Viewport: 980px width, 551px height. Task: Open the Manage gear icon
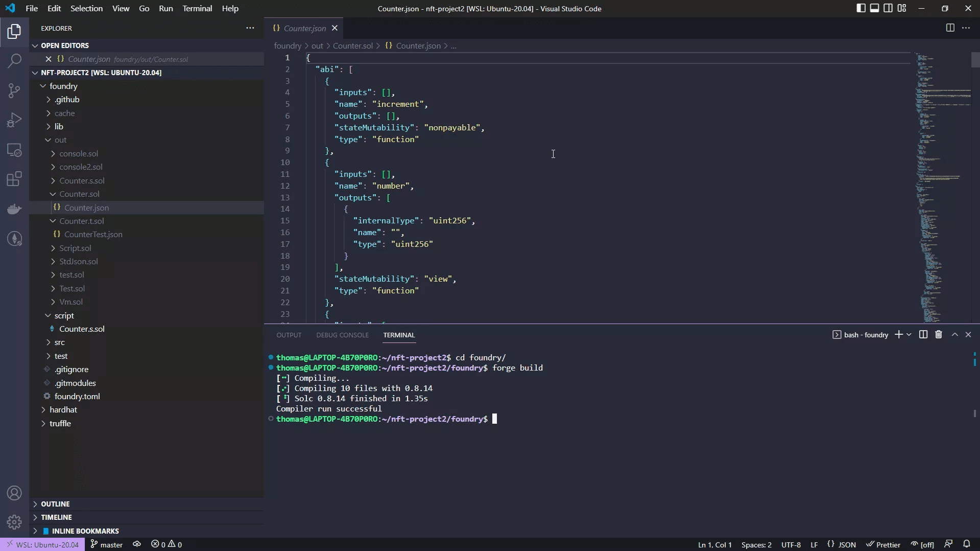[x=14, y=522]
